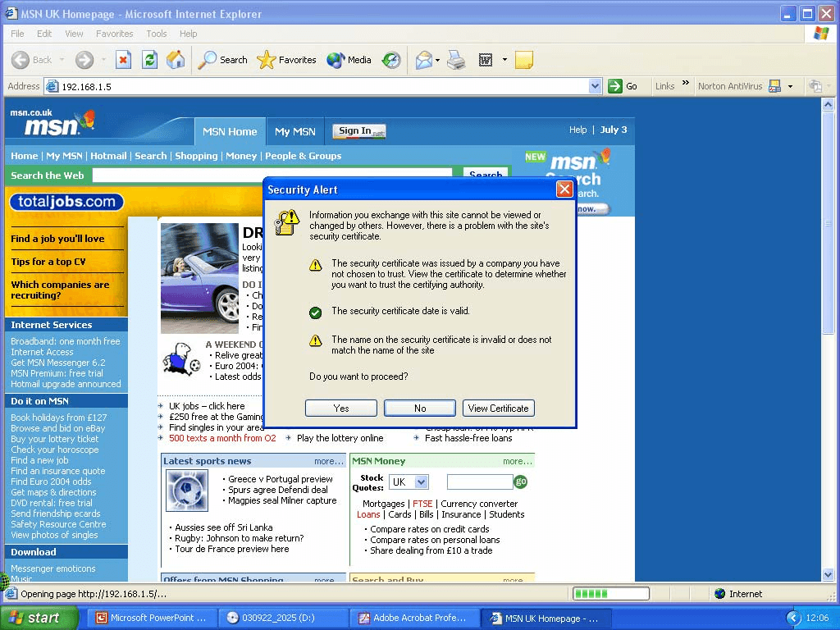Stop loading with the red X icon

(123, 60)
